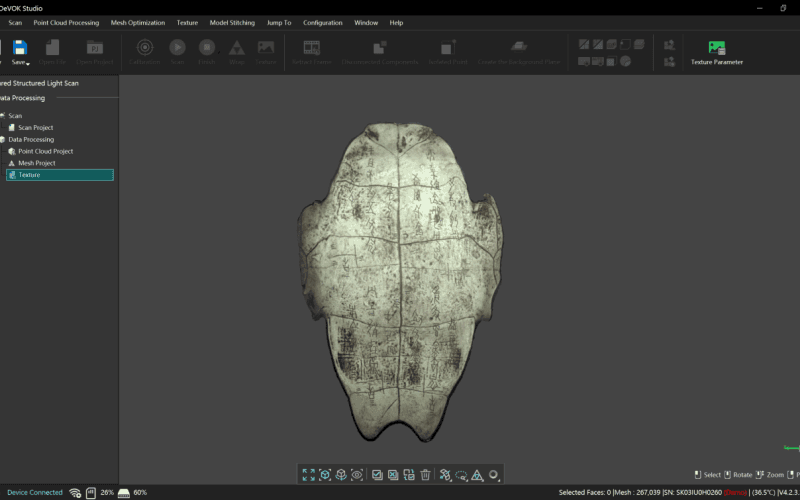Collapse the Scan tree node

coord(3,116)
